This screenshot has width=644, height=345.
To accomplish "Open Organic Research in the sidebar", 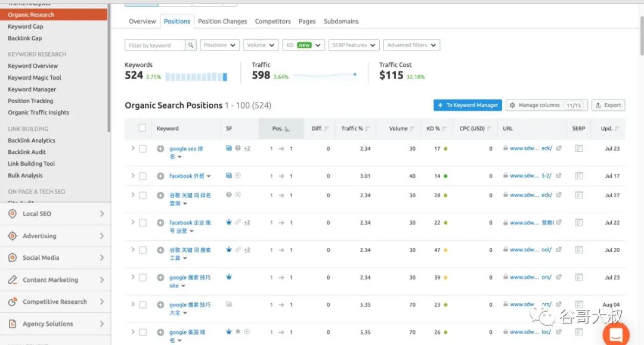I will pyautogui.click(x=54, y=14).
